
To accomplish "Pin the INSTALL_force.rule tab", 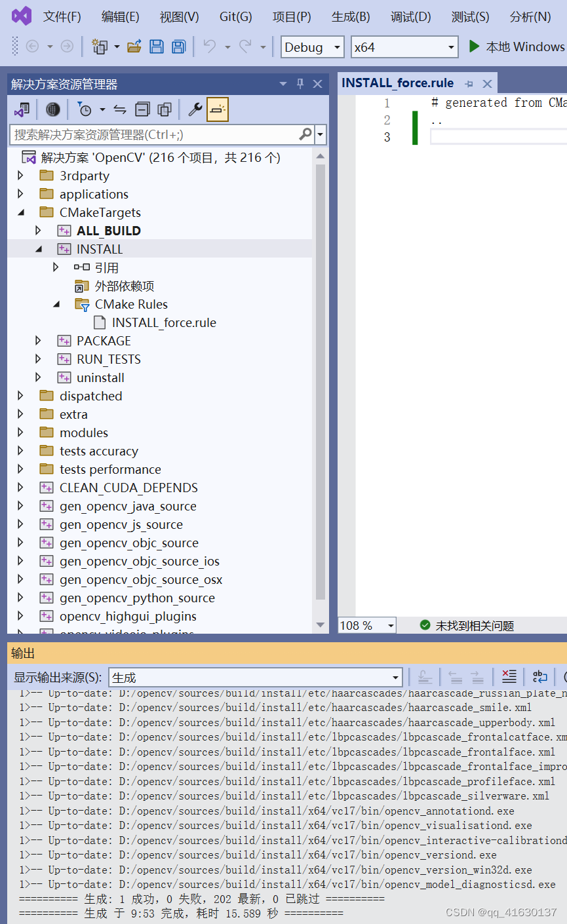I will point(469,84).
